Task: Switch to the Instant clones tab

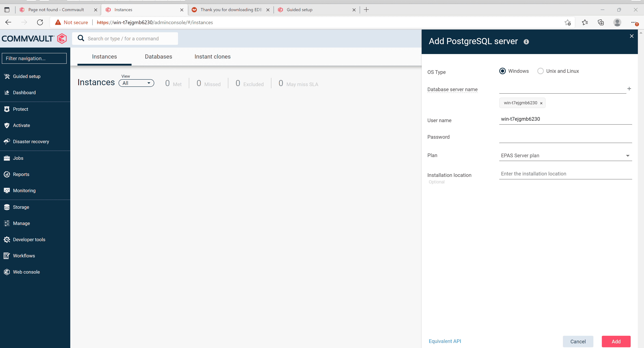Action: click(x=212, y=56)
